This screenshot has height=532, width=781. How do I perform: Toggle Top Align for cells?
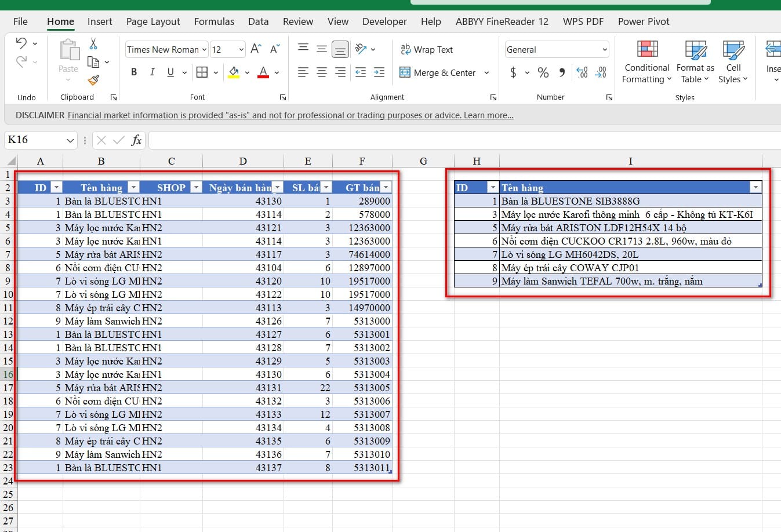(x=303, y=49)
